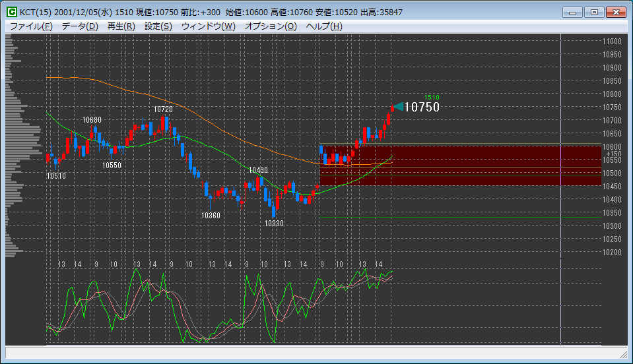Click the teal current-price arrow marker
This screenshot has width=633, height=364.
click(x=397, y=107)
